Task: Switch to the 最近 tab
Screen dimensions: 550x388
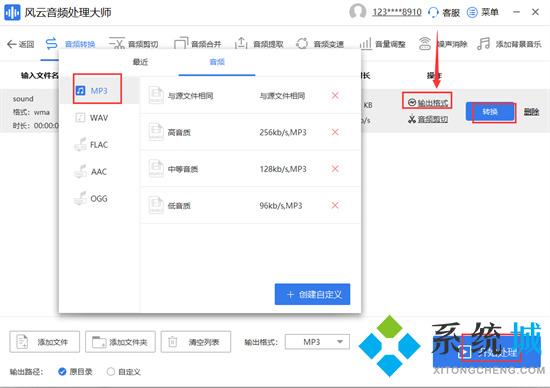Action: coord(140,62)
